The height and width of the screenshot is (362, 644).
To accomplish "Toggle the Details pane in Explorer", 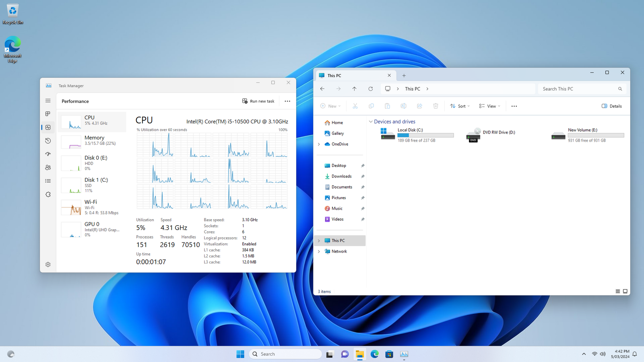I will [612, 106].
